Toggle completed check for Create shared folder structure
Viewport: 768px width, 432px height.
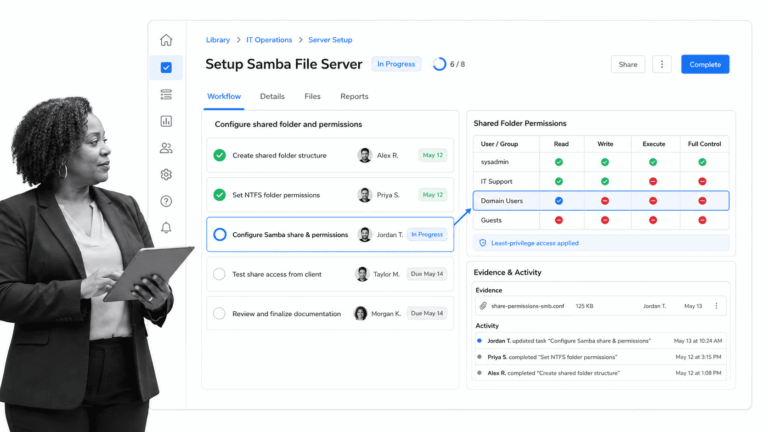219,155
